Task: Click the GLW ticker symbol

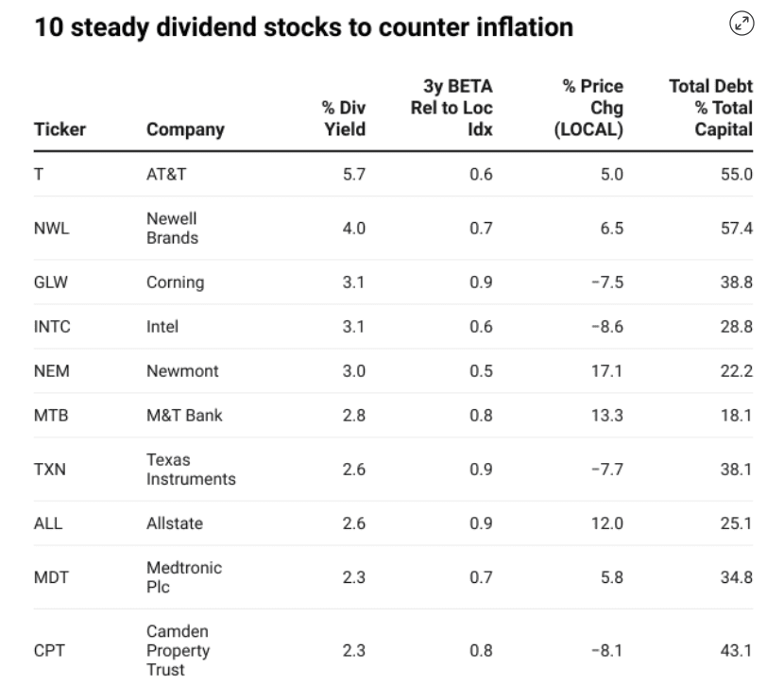Action: (51, 283)
